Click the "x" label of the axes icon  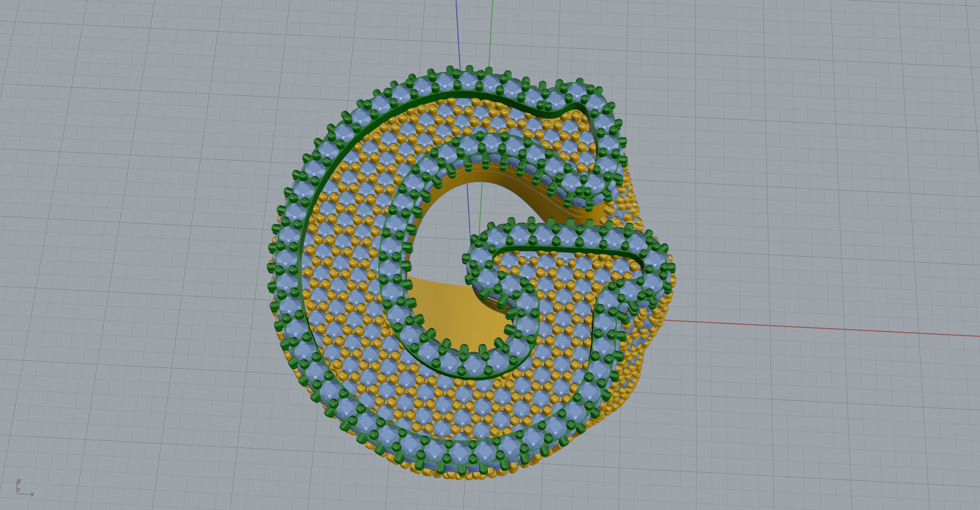pyautogui.click(x=32, y=494)
